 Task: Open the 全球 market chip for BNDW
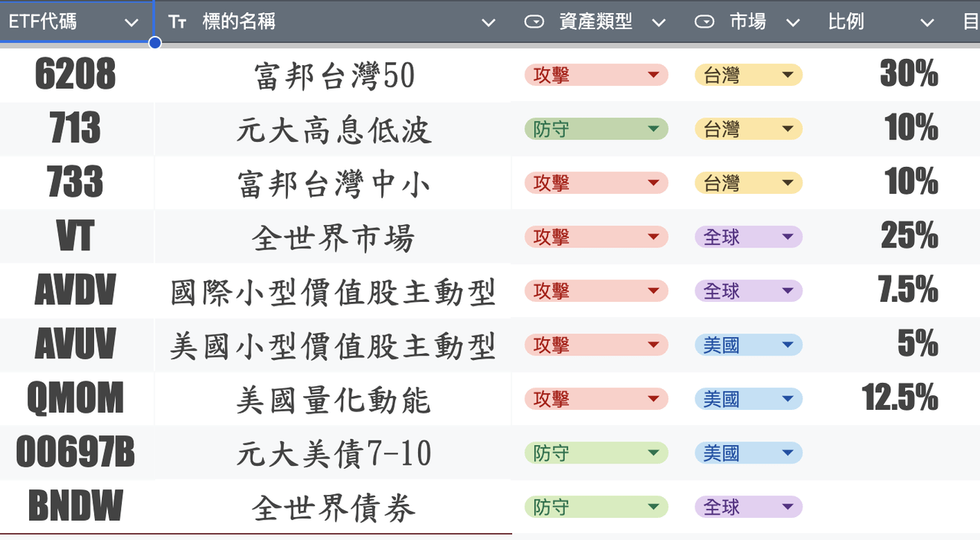pyautogui.click(x=749, y=507)
